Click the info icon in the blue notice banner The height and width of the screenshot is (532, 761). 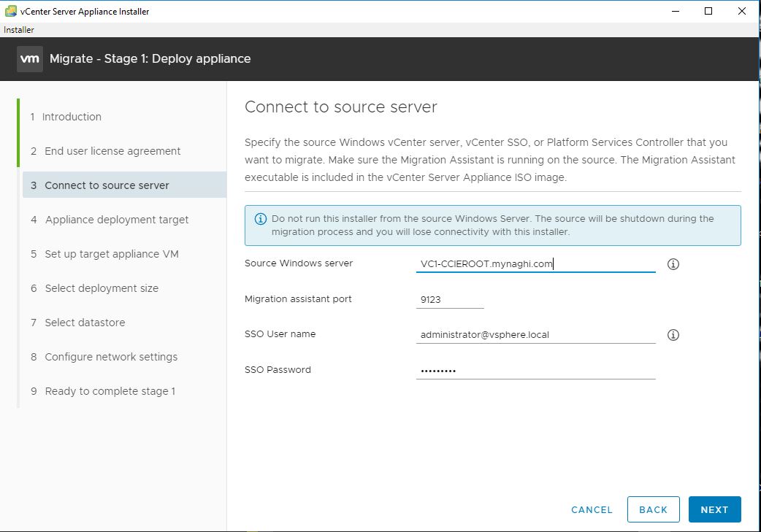coord(261,219)
